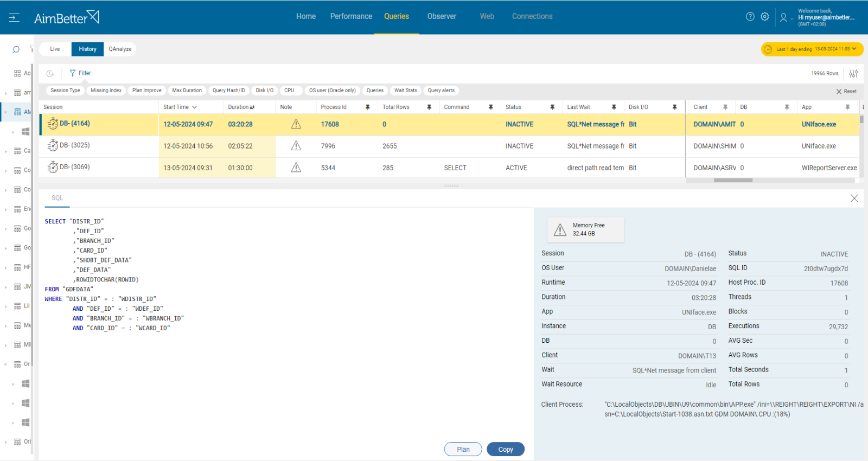
Task: Click the clock refresh icon beside Filter
Action: (50, 73)
